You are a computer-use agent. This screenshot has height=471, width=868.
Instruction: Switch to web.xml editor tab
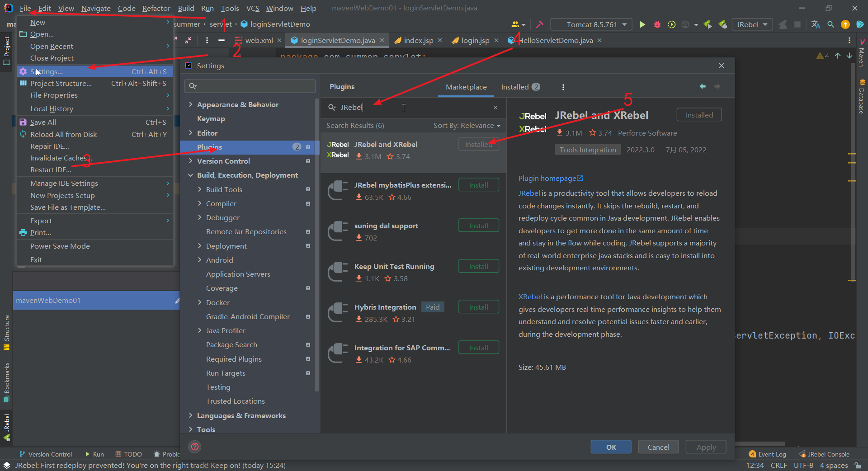coord(259,40)
